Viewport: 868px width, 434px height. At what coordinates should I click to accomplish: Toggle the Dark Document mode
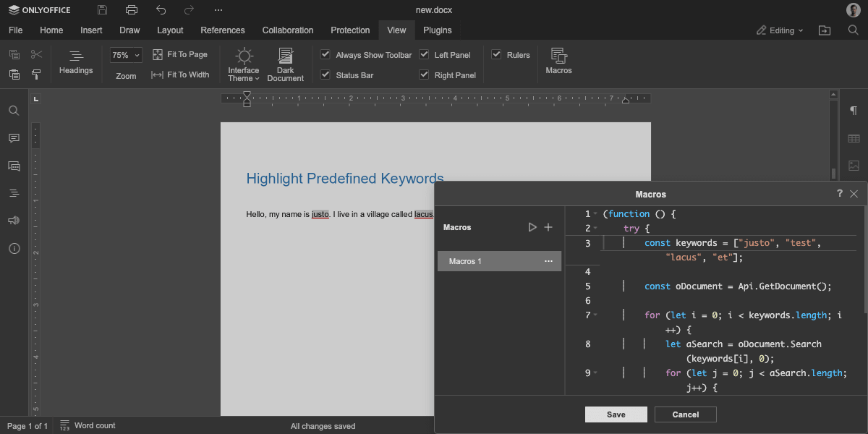285,64
